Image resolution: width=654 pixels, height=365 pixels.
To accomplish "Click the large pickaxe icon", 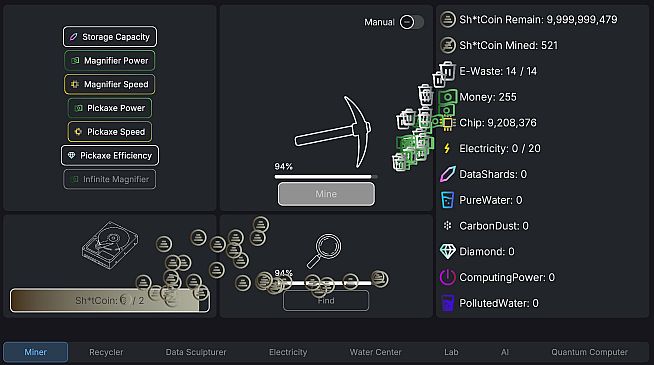I will click(333, 132).
